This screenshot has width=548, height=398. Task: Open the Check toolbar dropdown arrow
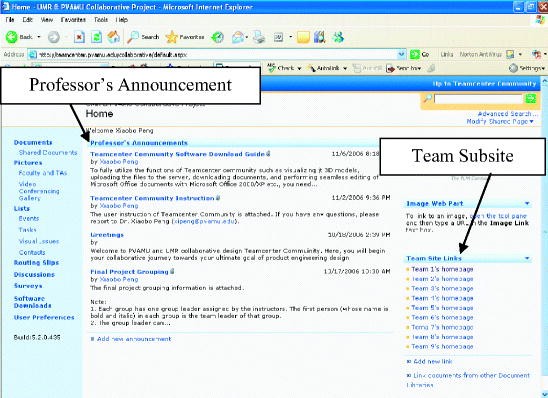[300, 68]
